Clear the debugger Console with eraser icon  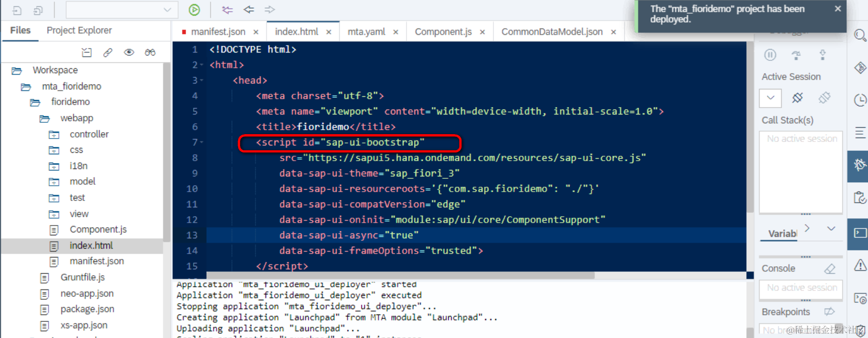pos(830,269)
